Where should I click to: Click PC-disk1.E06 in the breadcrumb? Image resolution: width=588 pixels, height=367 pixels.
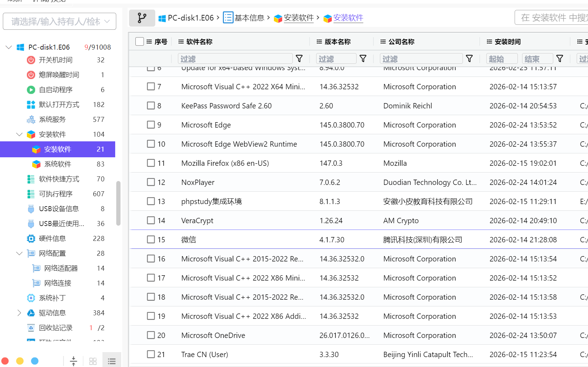(191, 18)
